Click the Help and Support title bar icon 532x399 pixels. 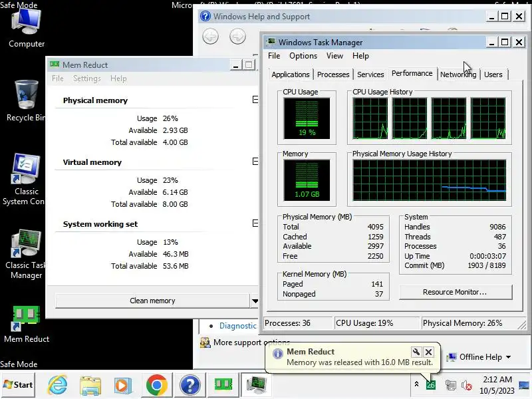pos(205,16)
